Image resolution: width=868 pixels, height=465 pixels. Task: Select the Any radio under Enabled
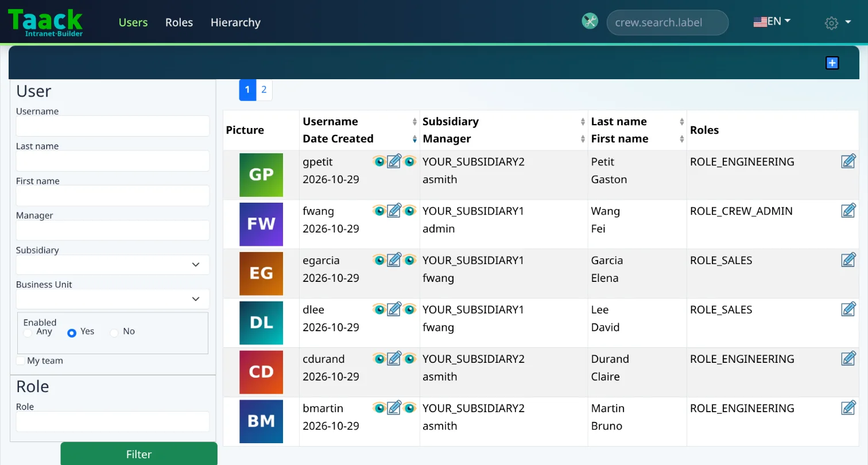point(28,333)
